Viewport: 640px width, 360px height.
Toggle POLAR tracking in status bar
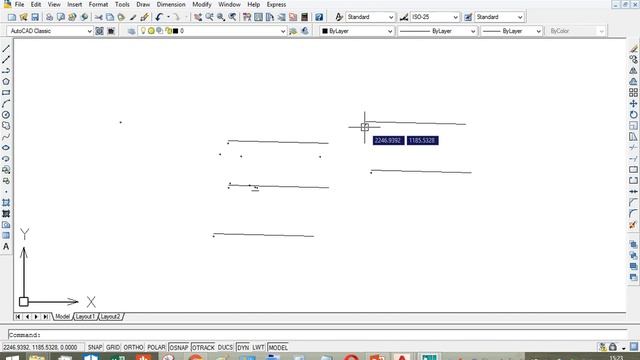[156, 347]
